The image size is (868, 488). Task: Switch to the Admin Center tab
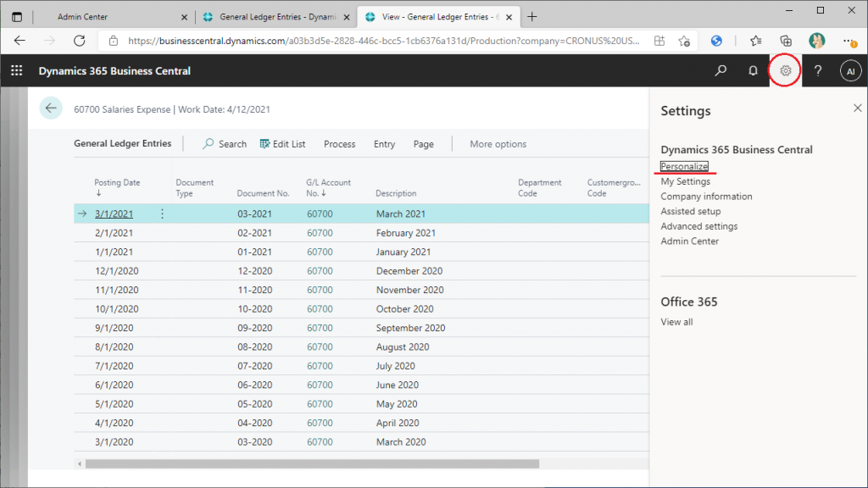point(82,17)
